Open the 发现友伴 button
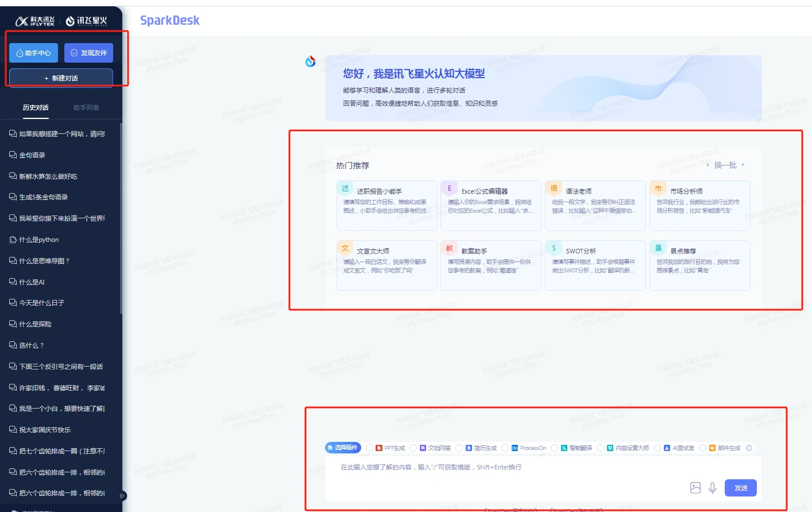This screenshot has width=812, height=512. 88,53
